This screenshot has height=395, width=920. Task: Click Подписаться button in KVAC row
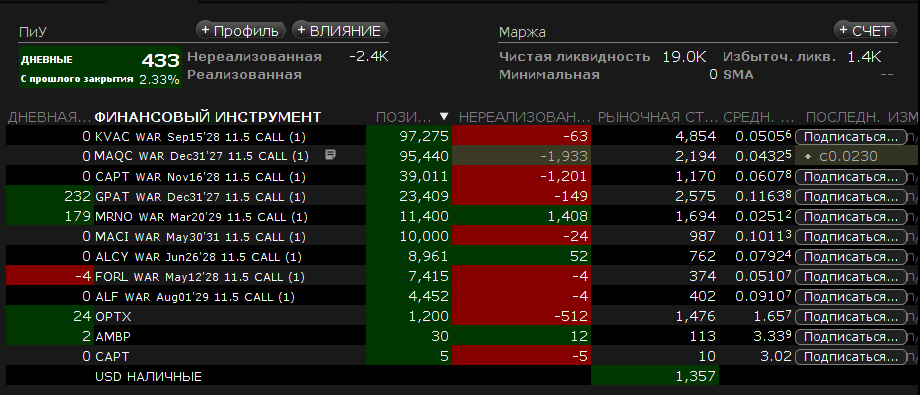[851, 137]
